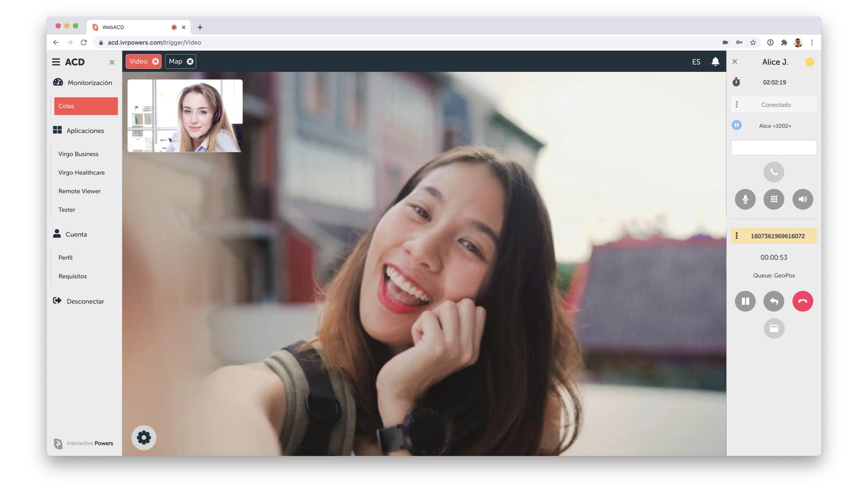
Task: Open Virgo Healthcare application link
Action: 81,173
